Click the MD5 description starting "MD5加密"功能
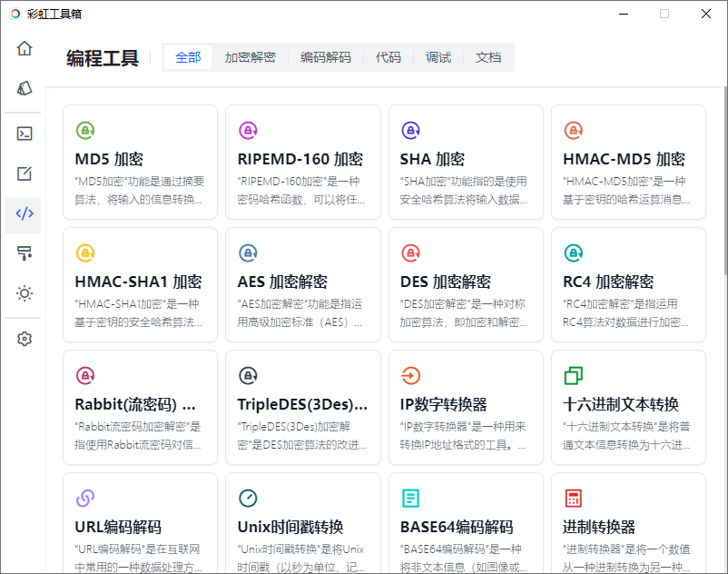Image resolution: width=728 pixels, height=574 pixels. (139, 191)
